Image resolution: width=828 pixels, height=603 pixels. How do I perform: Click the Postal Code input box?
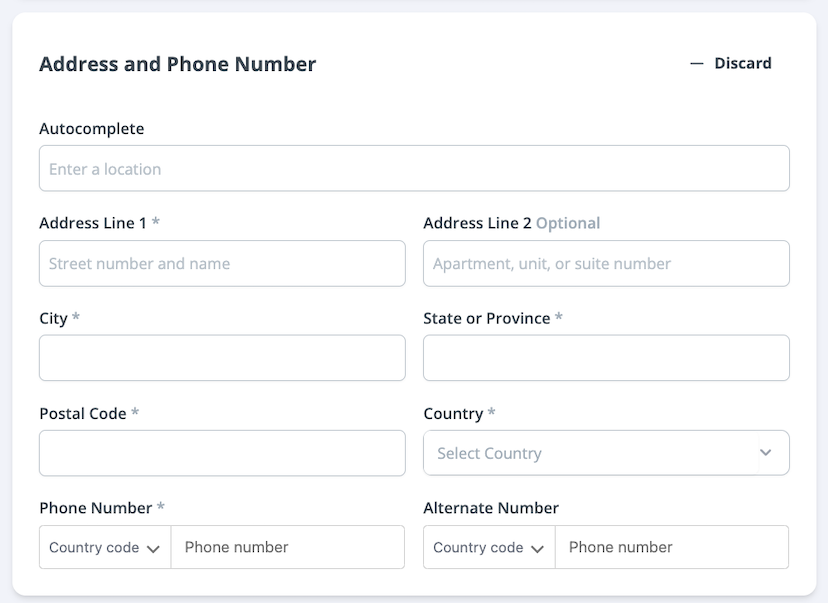coord(222,453)
